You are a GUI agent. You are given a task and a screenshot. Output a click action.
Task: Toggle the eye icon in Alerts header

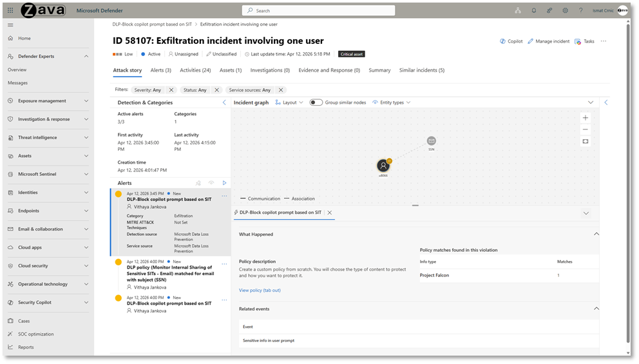click(x=211, y=183)
